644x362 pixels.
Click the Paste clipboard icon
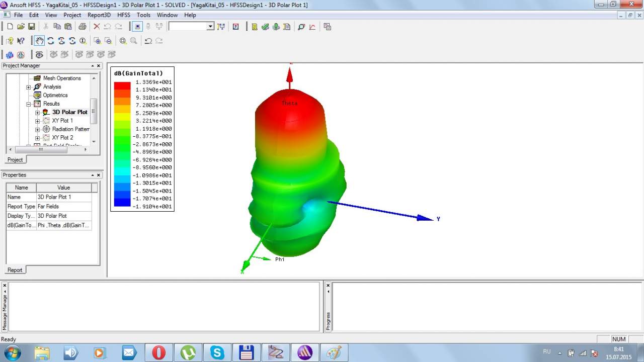click(67, 27)
